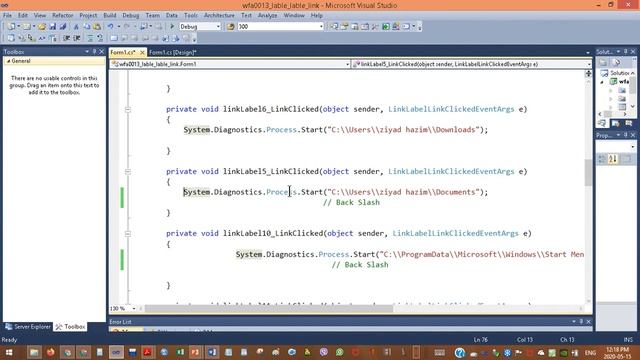Image resolution: width=640 pixels, height=360 pixels.
Task: Click the Toggle Bookmark icon in the text editor toolbar
Action: [x=114, y=38]
